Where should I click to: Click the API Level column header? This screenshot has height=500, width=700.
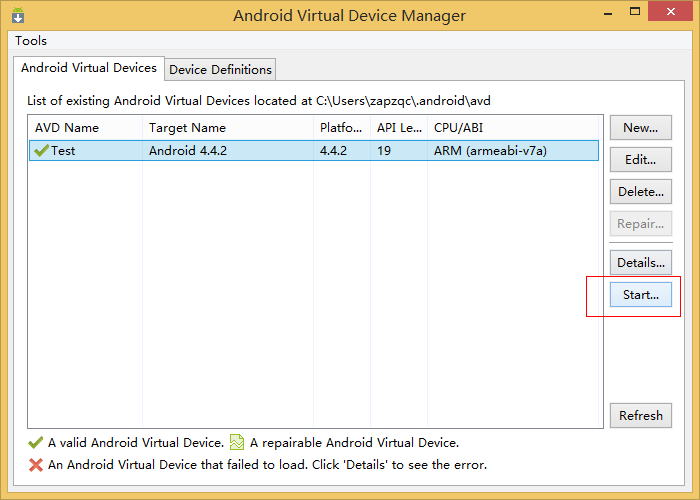point(399,128)
